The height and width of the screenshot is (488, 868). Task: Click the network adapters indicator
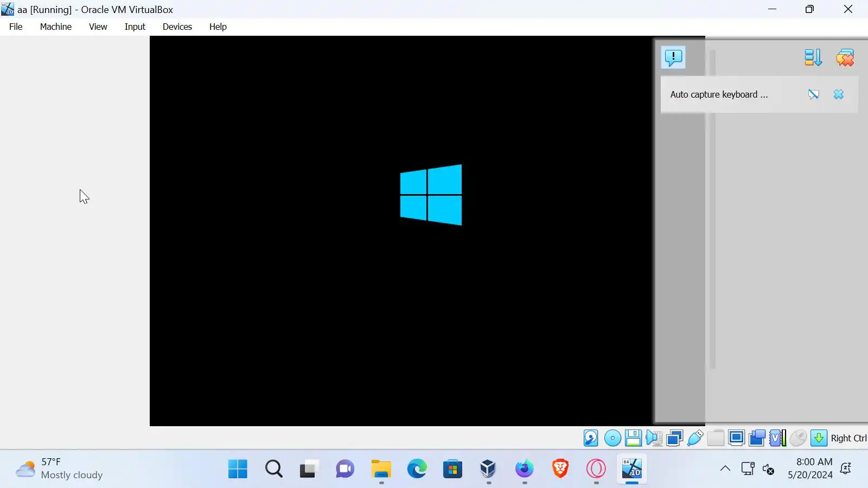(674, 438)
